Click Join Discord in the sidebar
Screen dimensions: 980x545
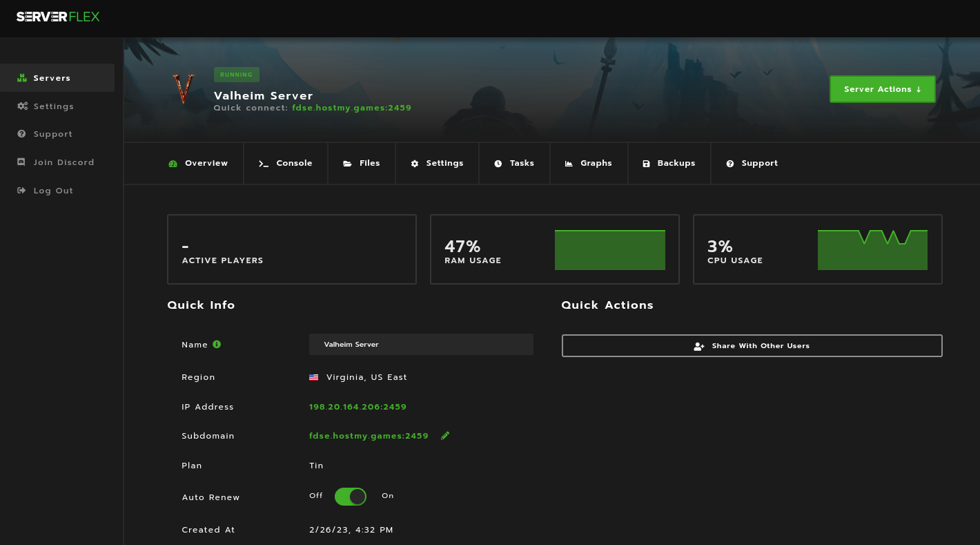click(x=57, y=162)
